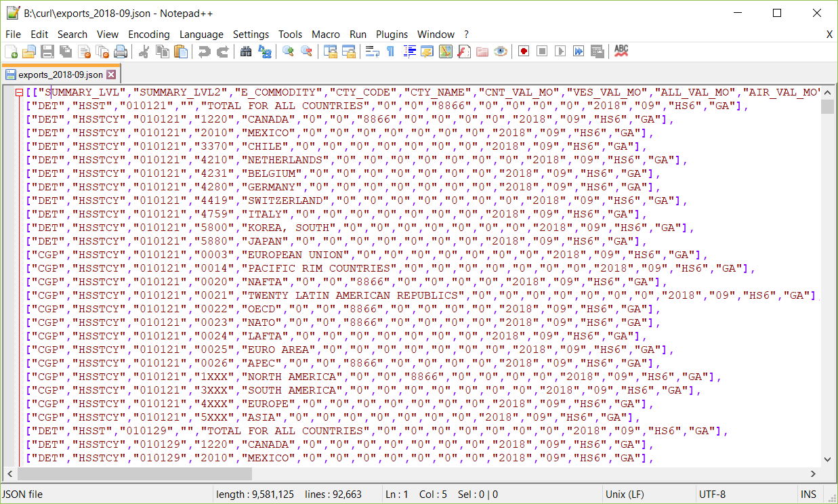
Task: Click the INS indicator in status bar
Action: (x=808, y=494)
